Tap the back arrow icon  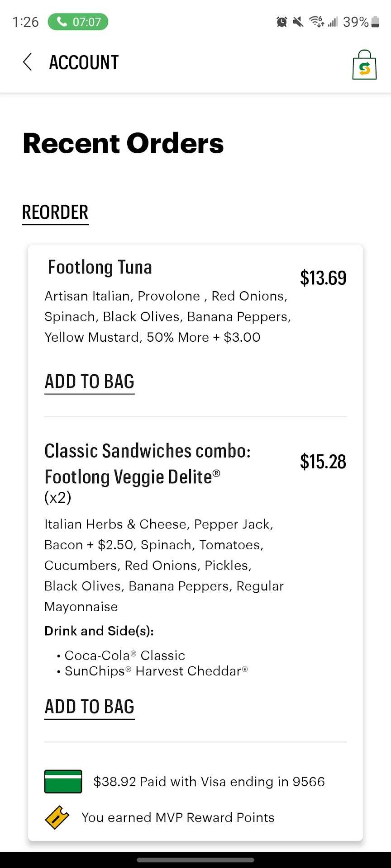(27, 62)
